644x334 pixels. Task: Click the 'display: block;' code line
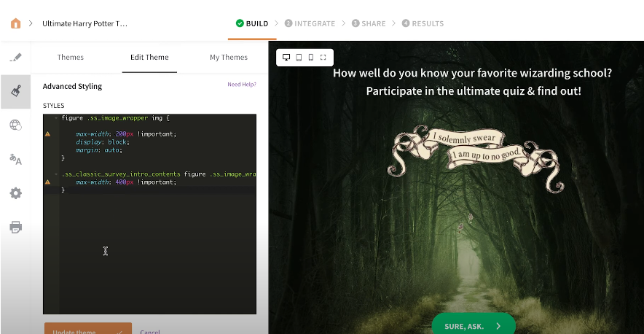[103, 142]
